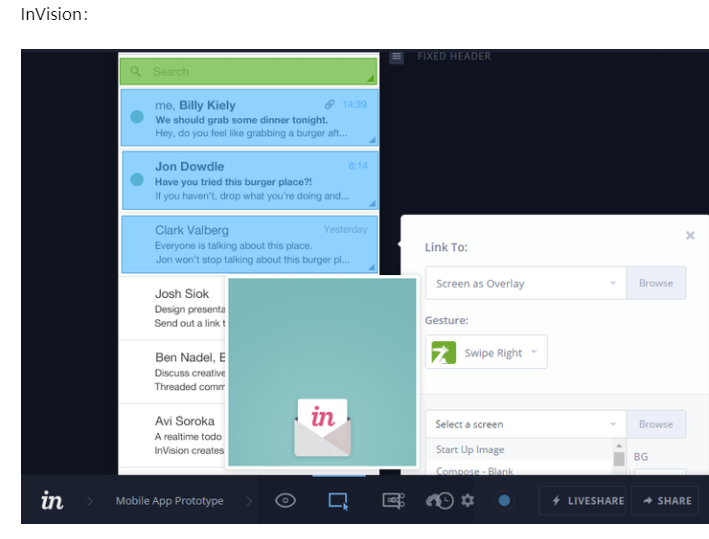Click the Avi Soroka email row
This screenshot has height=539, width=709.
tap(172, 435)
